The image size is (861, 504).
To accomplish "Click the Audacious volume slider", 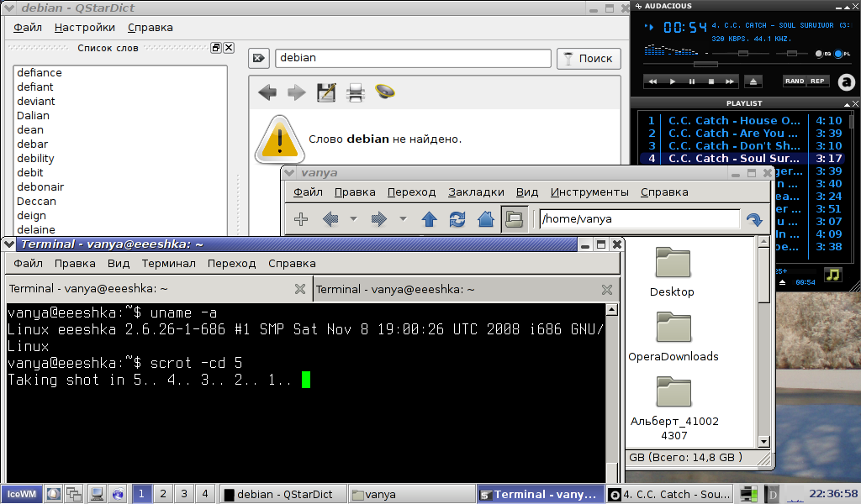I will coord(742,54).
